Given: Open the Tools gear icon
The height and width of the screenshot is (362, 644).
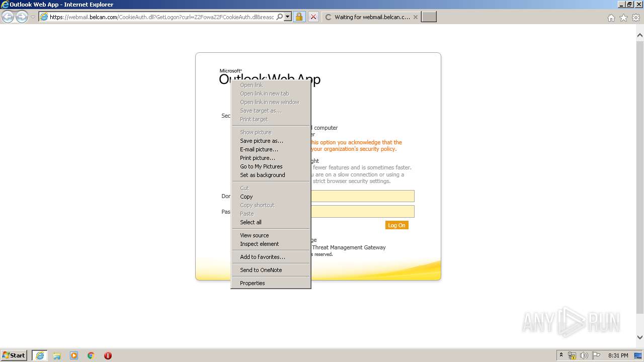Looking at the screenshot, I should [636, 18].
